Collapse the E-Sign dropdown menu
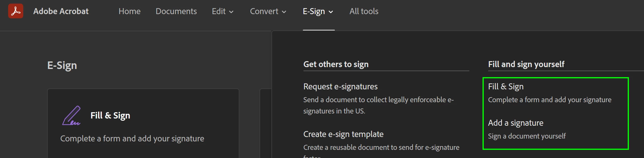644x158 pixels. pos(318,11)
